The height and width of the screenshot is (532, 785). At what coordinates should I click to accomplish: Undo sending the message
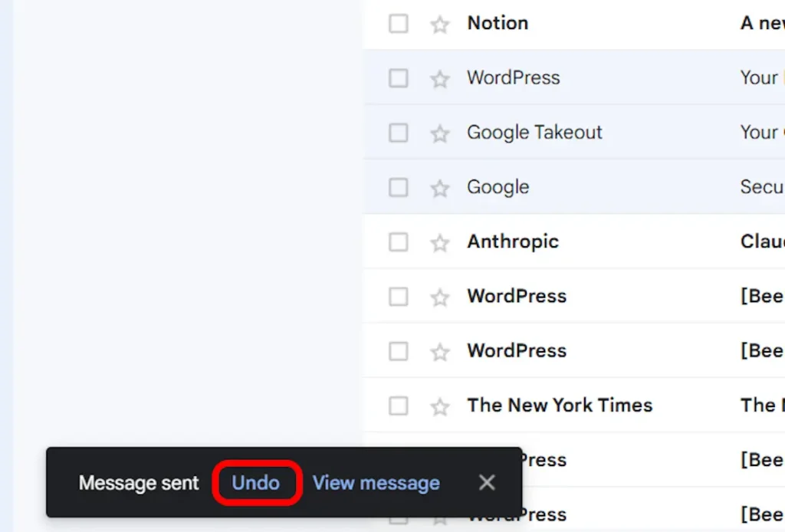[257, 482]
